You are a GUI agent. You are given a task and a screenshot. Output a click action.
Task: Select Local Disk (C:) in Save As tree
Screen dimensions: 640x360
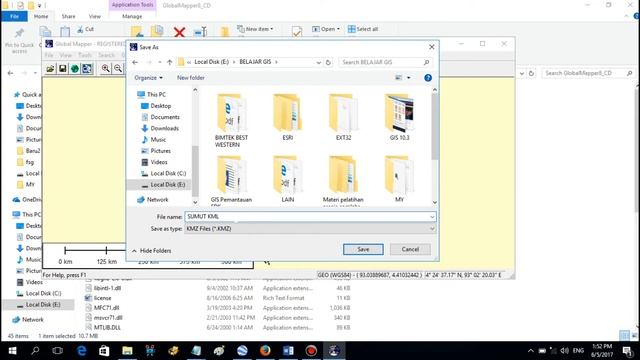[168, 173]
